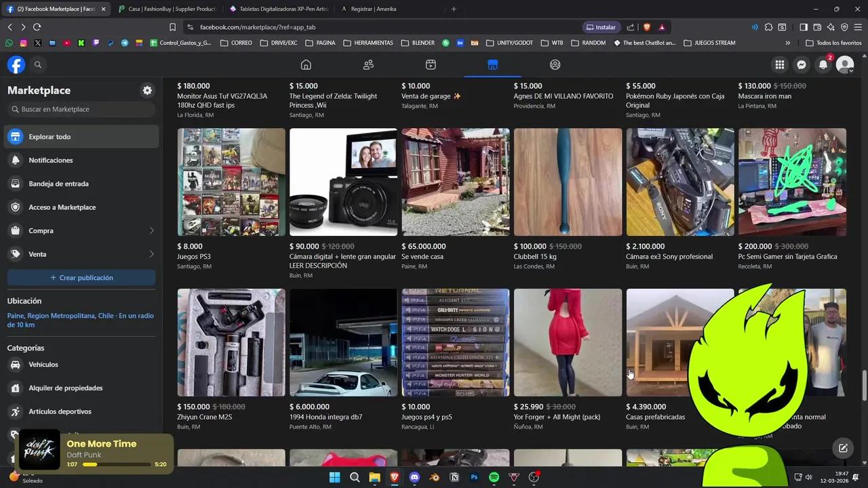Click the Brave Shields lion icon

pos(646,27)
